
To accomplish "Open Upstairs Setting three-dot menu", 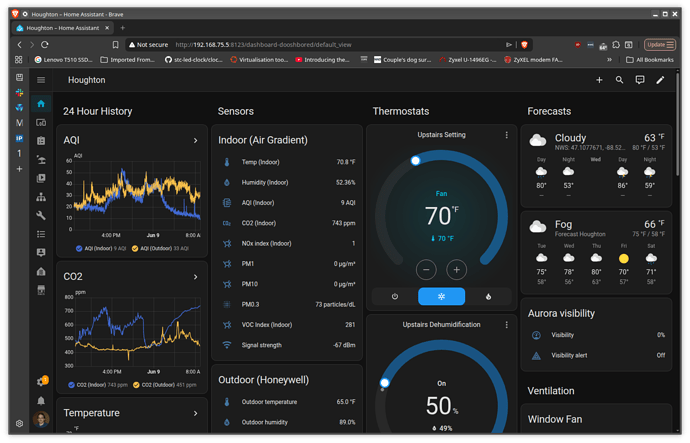I will [506, 135].
